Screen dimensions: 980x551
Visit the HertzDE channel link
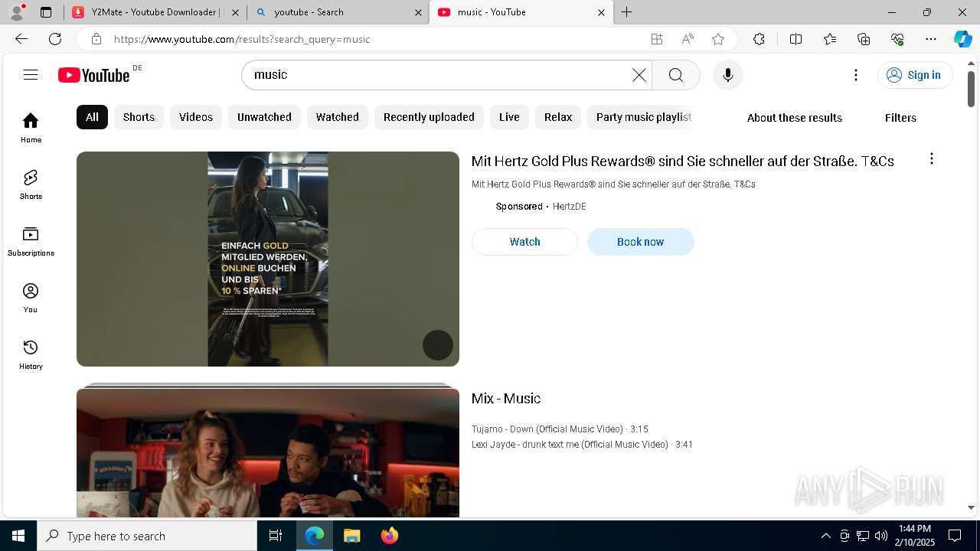(569, 207)
